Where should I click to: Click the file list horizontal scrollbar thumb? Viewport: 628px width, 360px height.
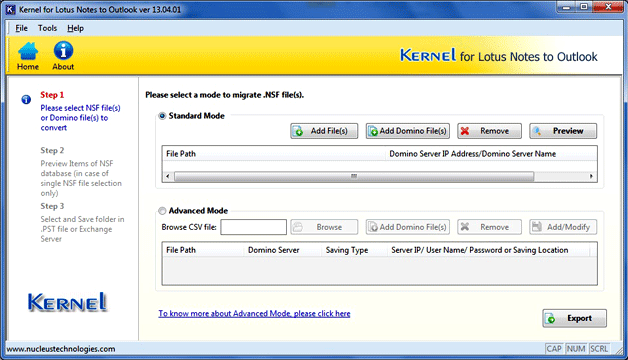tap(354, 176)
